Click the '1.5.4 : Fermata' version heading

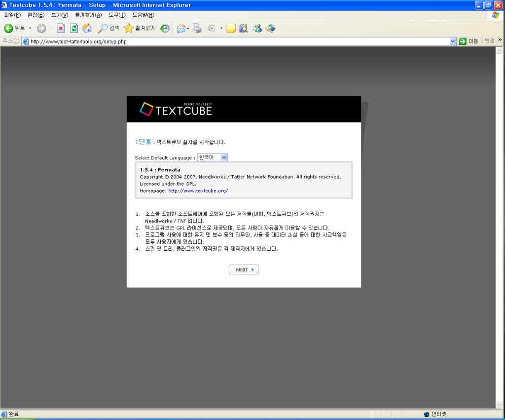coord(160,170)
